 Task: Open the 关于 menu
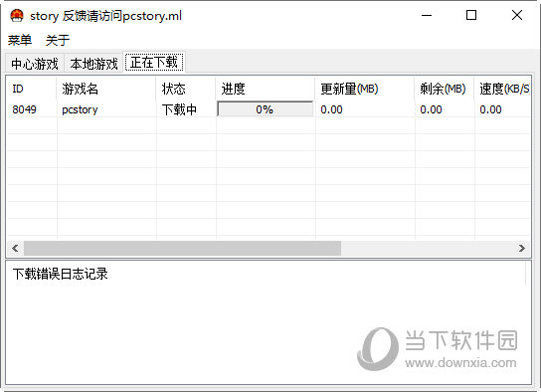[x=58, y=40]
